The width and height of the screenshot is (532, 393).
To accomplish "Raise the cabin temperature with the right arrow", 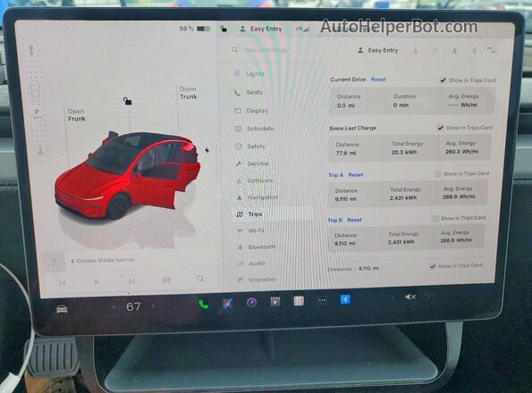I will pos(154,306).
